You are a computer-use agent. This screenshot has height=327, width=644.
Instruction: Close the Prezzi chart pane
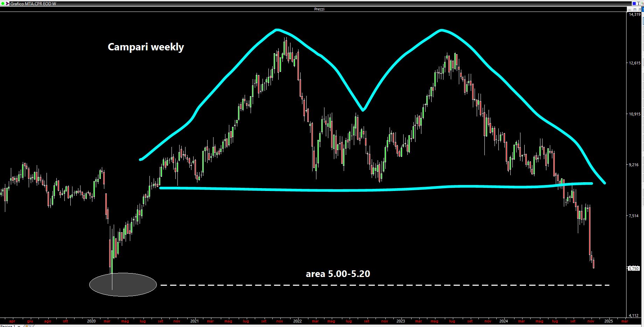point(639,9)
